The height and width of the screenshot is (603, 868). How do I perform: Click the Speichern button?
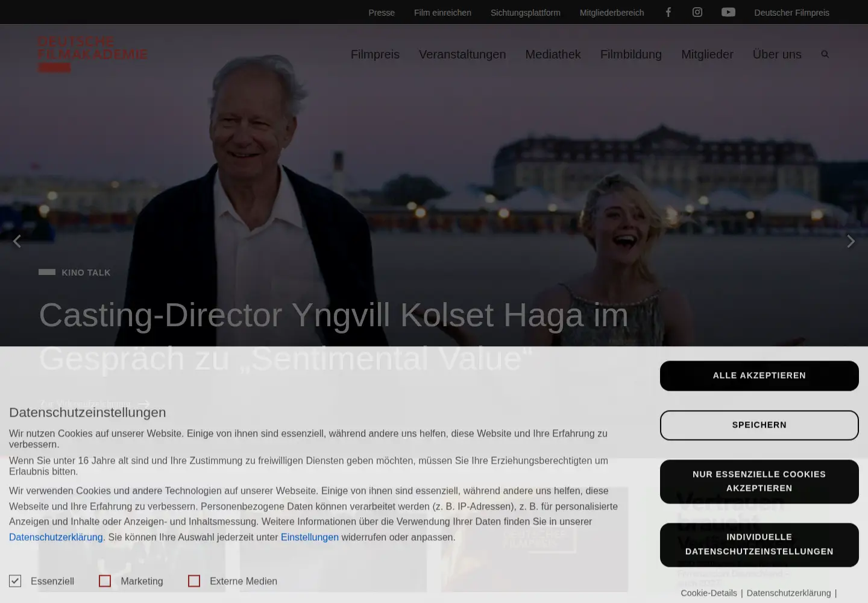(759, 425)
